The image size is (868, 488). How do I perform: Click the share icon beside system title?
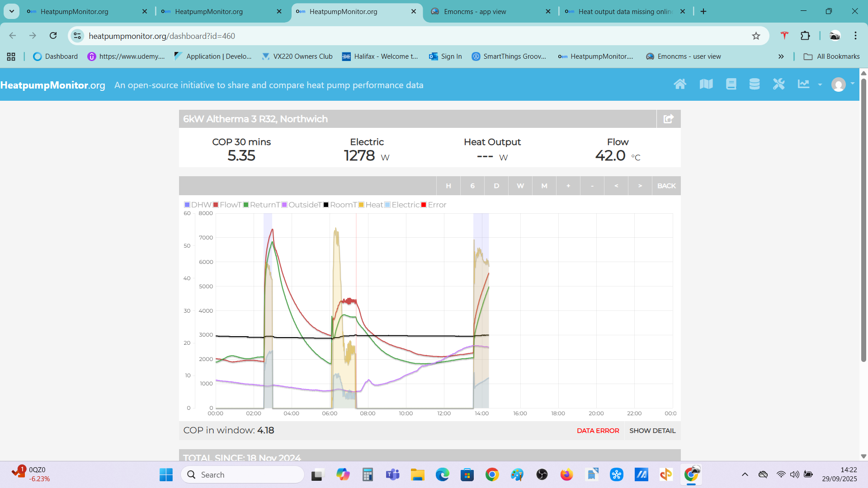pos(668,119)
